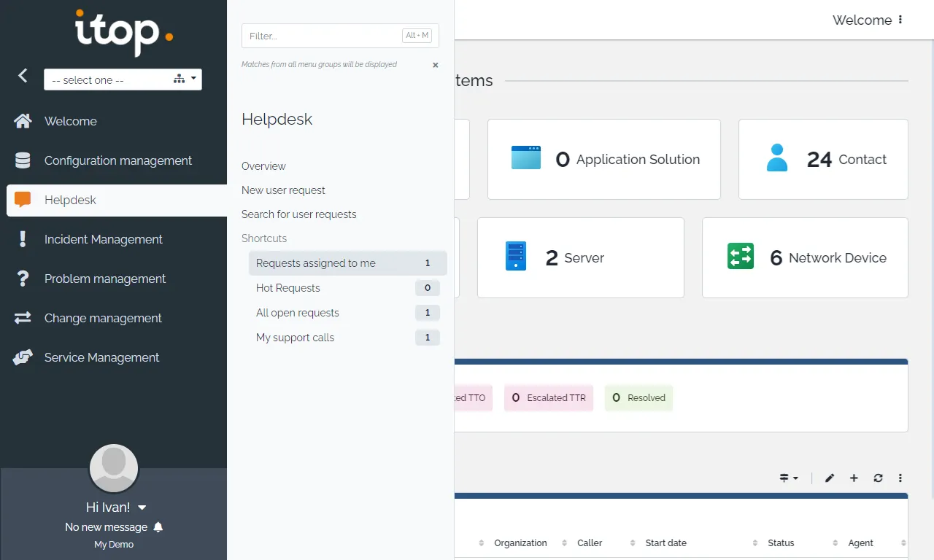Dismiss the menu filter hint
Image resolution: width=934 pixels, height=560 pixels.
(x=436, y=65)
